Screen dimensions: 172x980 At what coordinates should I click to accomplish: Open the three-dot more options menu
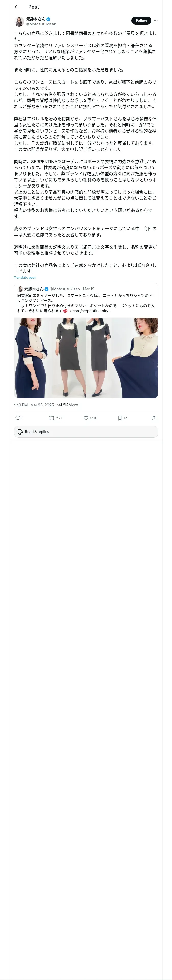[x=156, y=21]
